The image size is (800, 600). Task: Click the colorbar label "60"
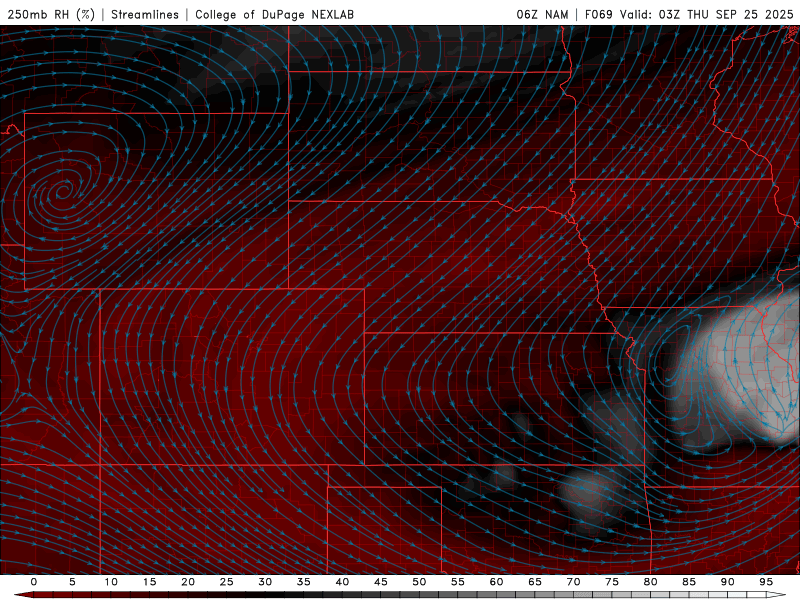496,582
